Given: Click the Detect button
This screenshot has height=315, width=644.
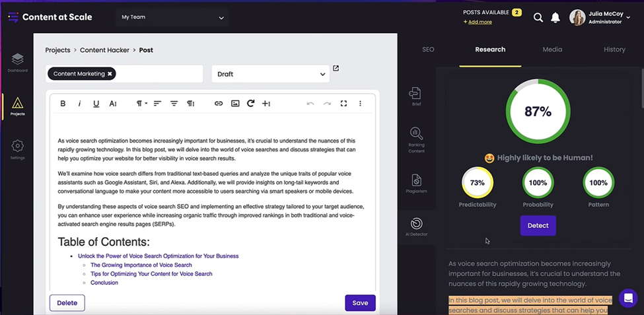Looking at the screenshot, I should pyautogui.click(x=538, y=226).
